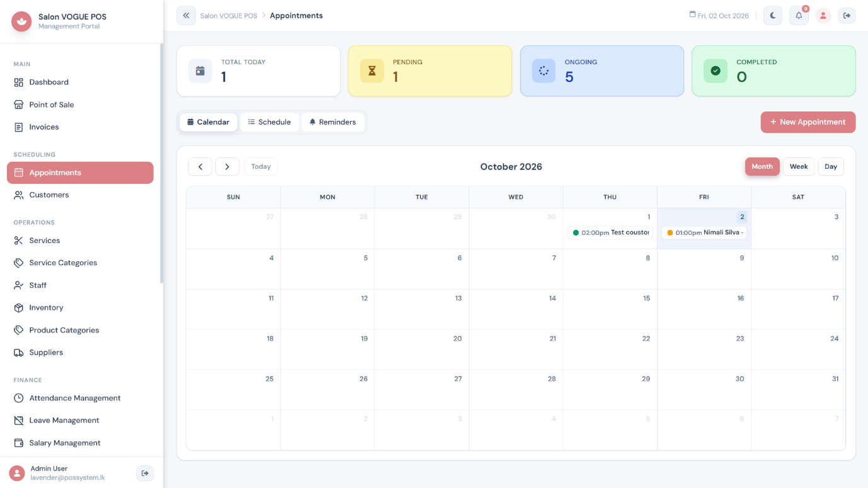Switch to Calendar tab
868x488 pixels.
pos(208,122)
